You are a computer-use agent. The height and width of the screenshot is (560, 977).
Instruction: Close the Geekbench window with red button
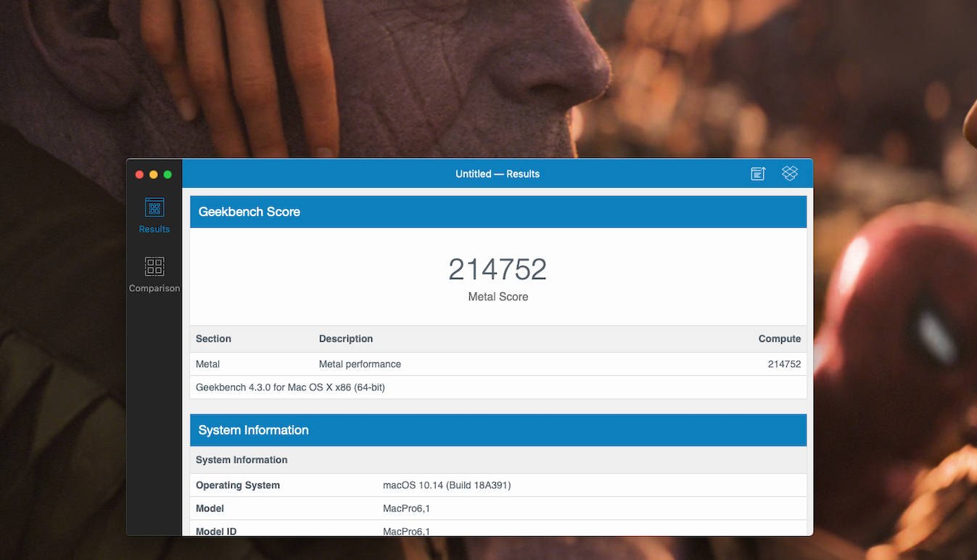140,174
